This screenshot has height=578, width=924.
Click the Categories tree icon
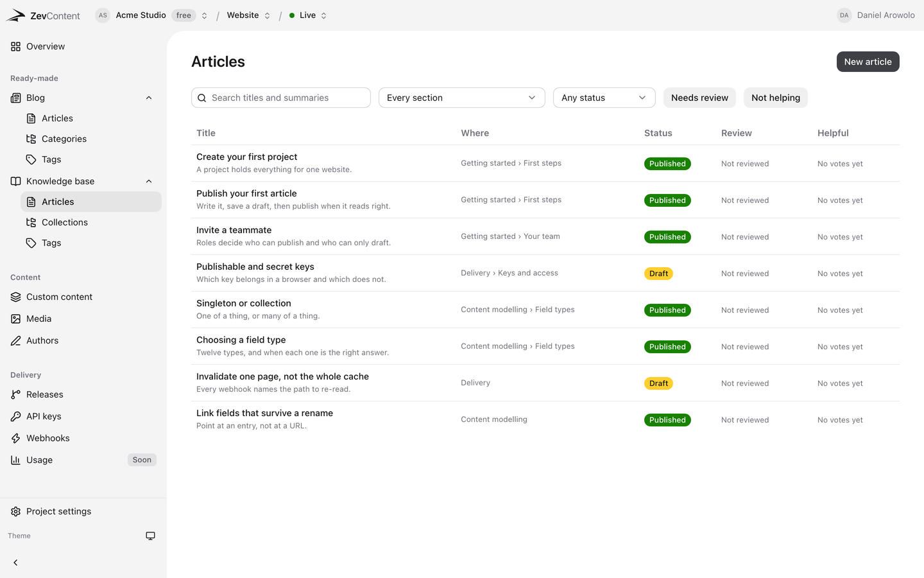coord(31,139)
